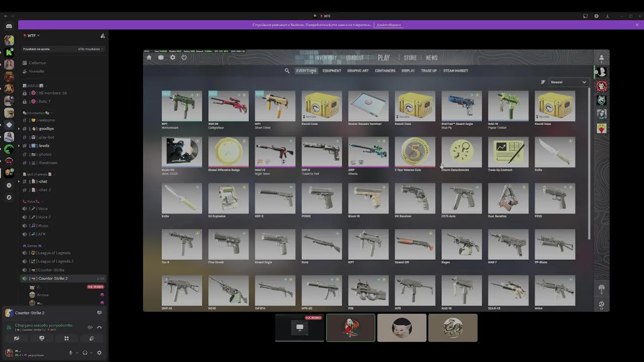Collapse the text channels category
Screen dimensions: 644x362
point(39,174)
